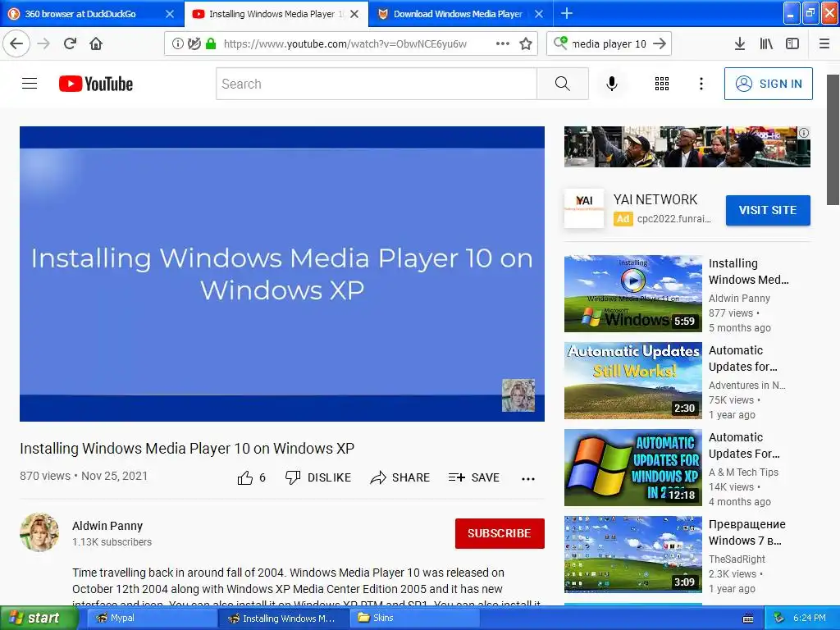840x630 pixels.
Task: Open the 3:09 Windows 7 desktop thumbnail
Action: (x=632, y=555)
